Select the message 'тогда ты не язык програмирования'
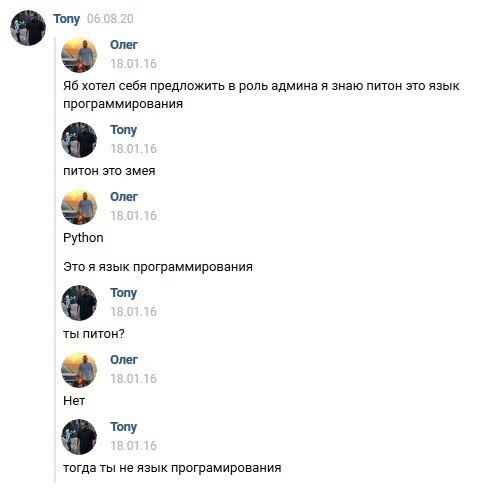Viewport: 495px width, 487px height. [x=172, y=468]
